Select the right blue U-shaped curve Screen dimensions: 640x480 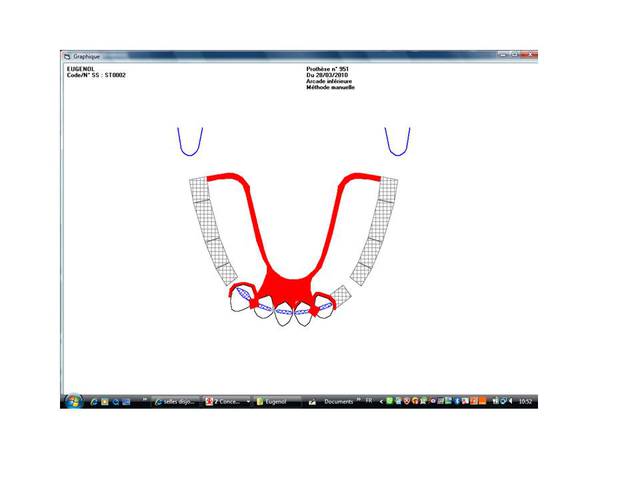coord(397,142)
